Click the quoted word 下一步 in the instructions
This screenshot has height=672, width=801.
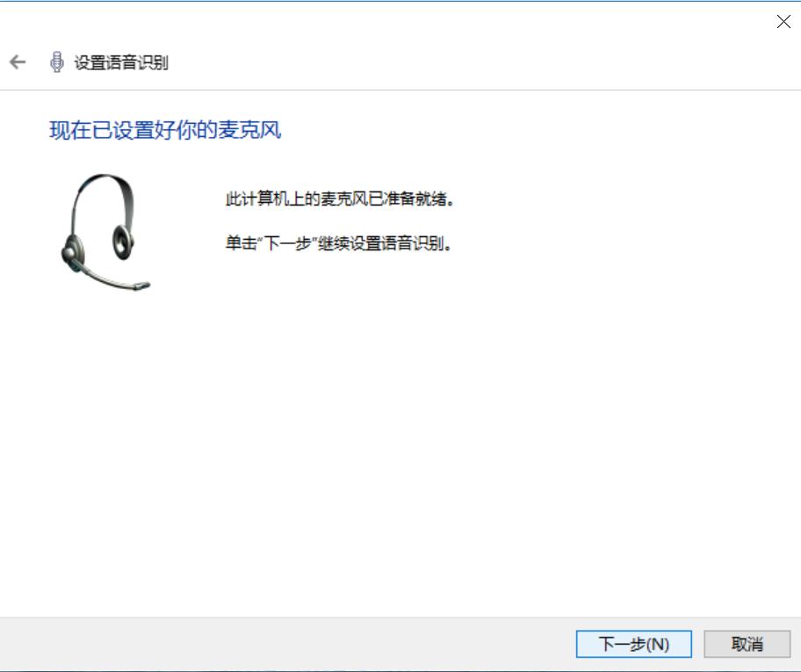tap(287, 243)
